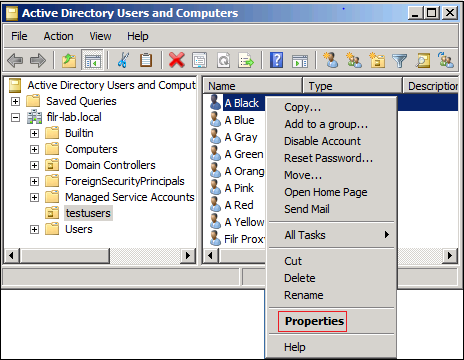Select the Builtin tree item
The height and width of the screenshot is (360, 464).
(x=79, y=133)
